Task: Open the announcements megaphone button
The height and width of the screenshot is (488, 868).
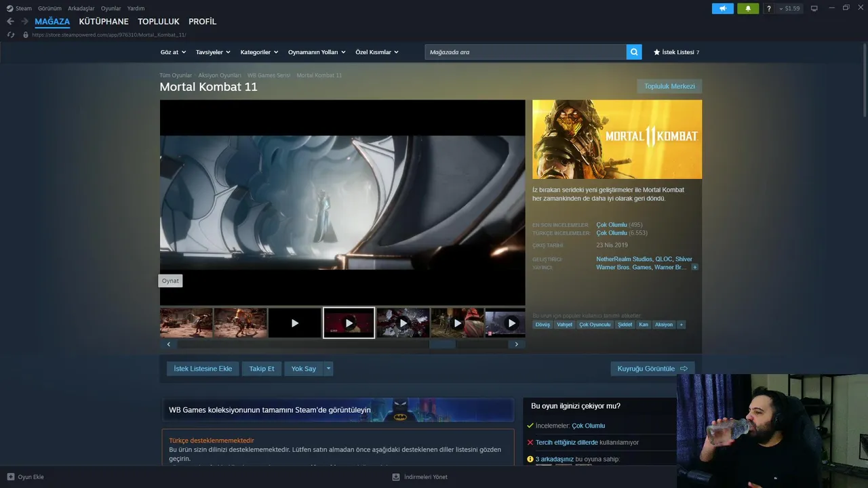Action: coord(723,9)
